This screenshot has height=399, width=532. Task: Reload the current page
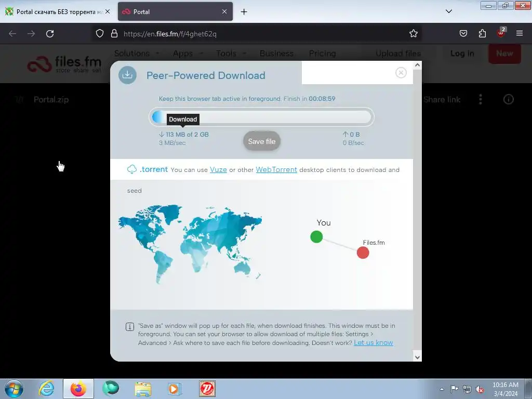50,34
